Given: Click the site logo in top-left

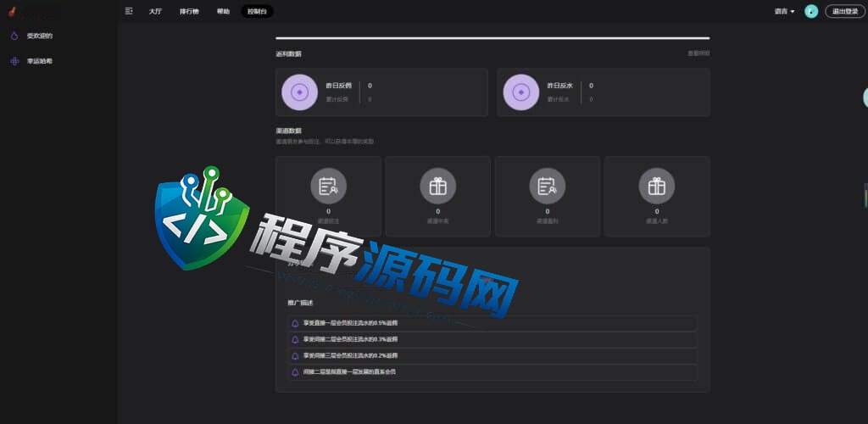Looking at the screenshot, I should pos(12,11).
